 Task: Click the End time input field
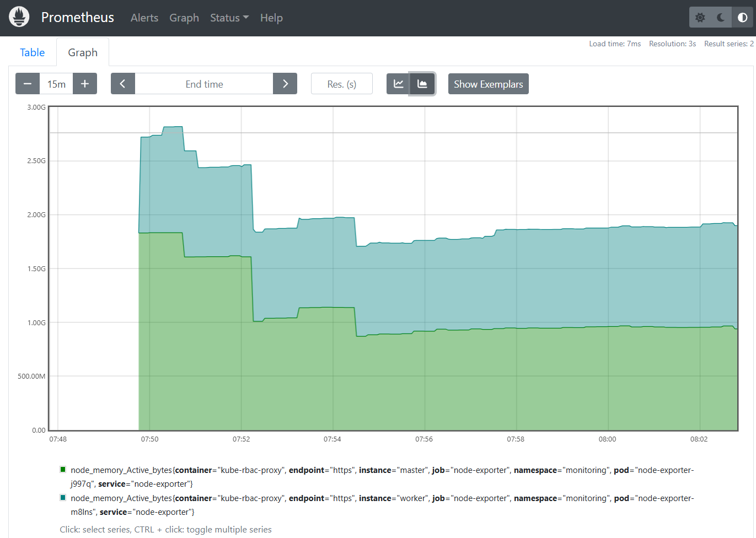(x=204, y=84)
